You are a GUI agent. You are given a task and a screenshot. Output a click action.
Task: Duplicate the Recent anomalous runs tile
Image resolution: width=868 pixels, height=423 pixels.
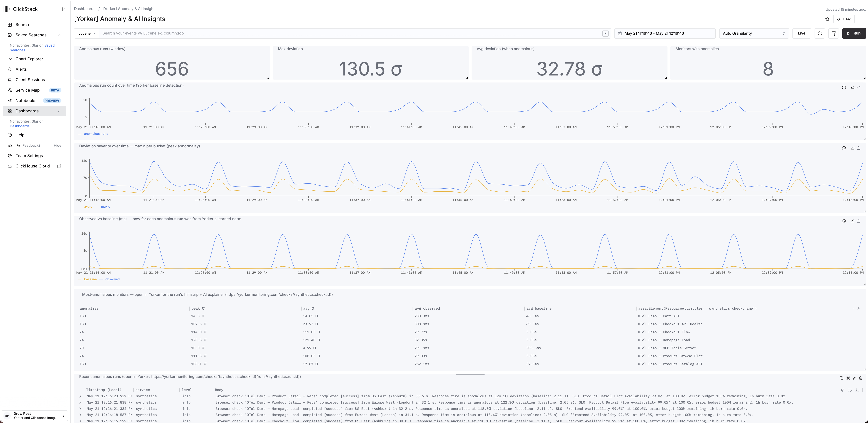tap(841, 378)
